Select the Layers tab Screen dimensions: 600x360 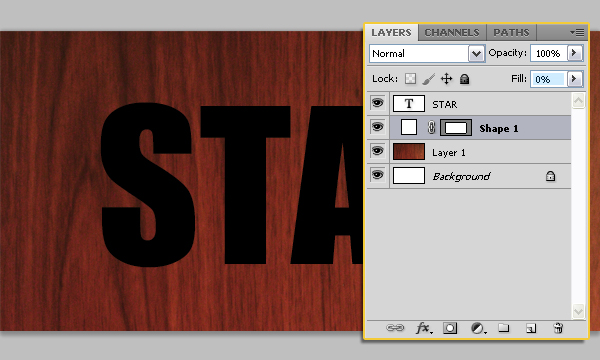391,33
